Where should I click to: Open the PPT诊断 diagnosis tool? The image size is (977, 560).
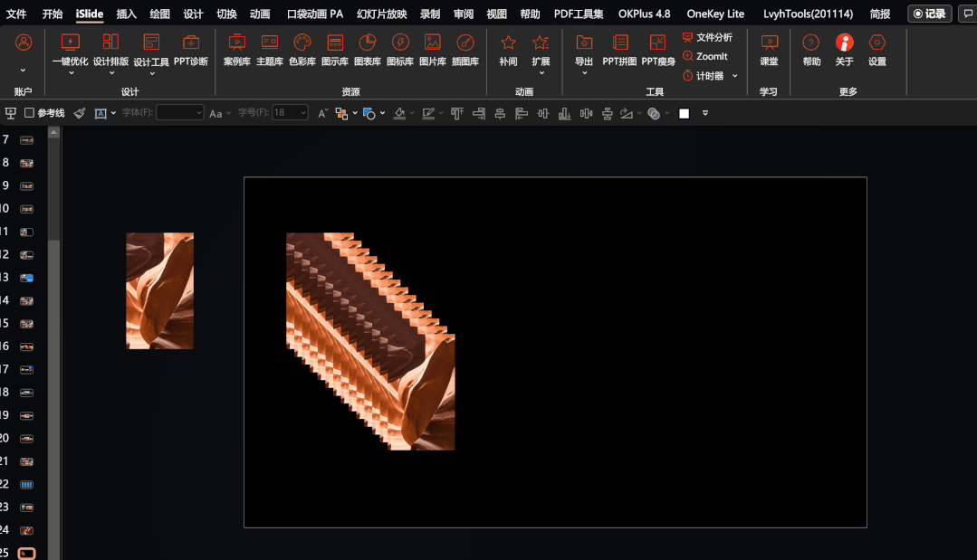(x=190, y=49)
